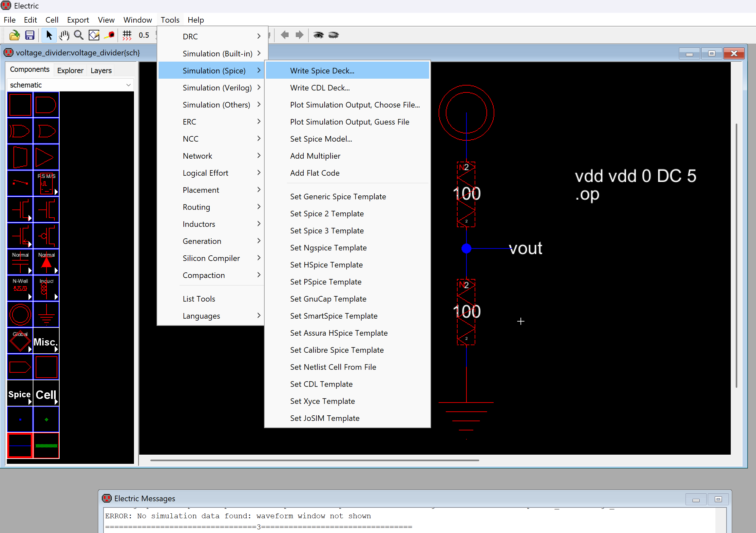Expand the DRC submenu
The image size is (756, 533).
pyautogui.click(x=211, y=36)
